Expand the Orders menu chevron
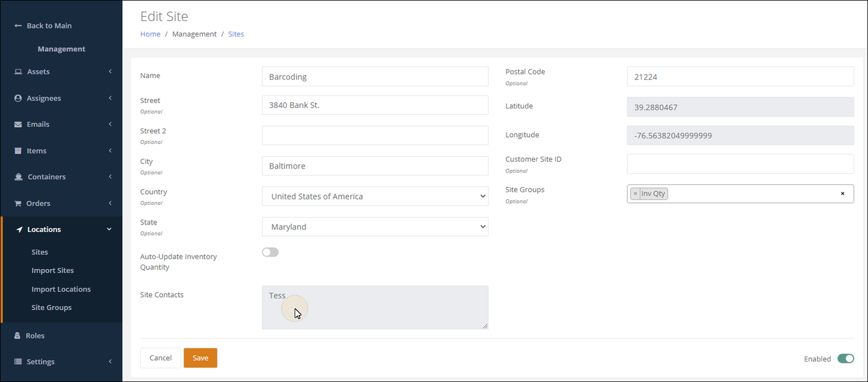The image size is (868, 382). (110, 203)
